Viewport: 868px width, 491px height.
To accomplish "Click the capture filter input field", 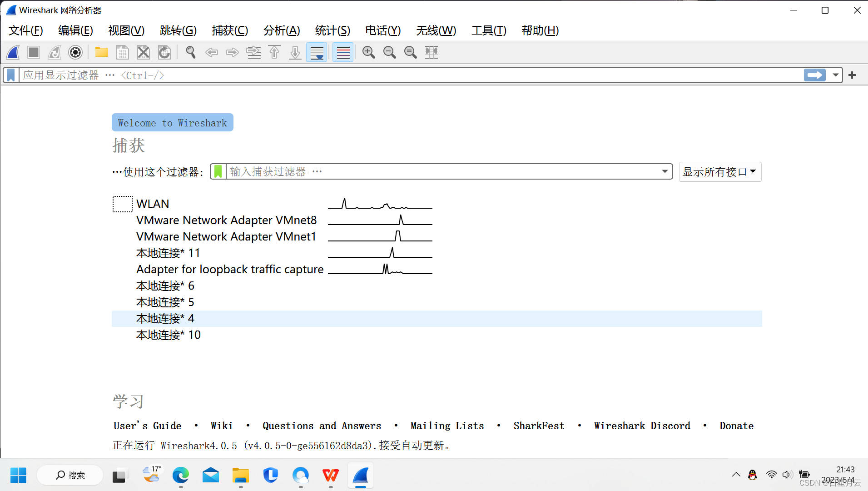I will tap(443, 172).
